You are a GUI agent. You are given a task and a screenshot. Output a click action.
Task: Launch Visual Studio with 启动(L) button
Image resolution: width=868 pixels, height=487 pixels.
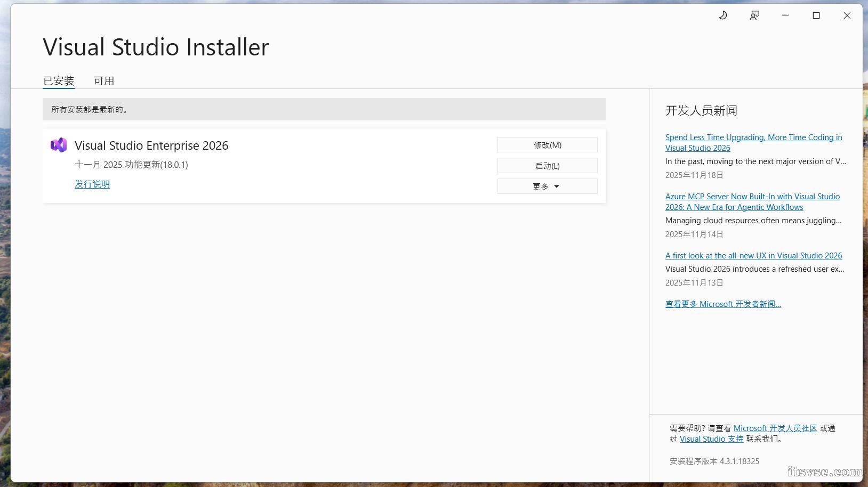[x=547, y=166]
